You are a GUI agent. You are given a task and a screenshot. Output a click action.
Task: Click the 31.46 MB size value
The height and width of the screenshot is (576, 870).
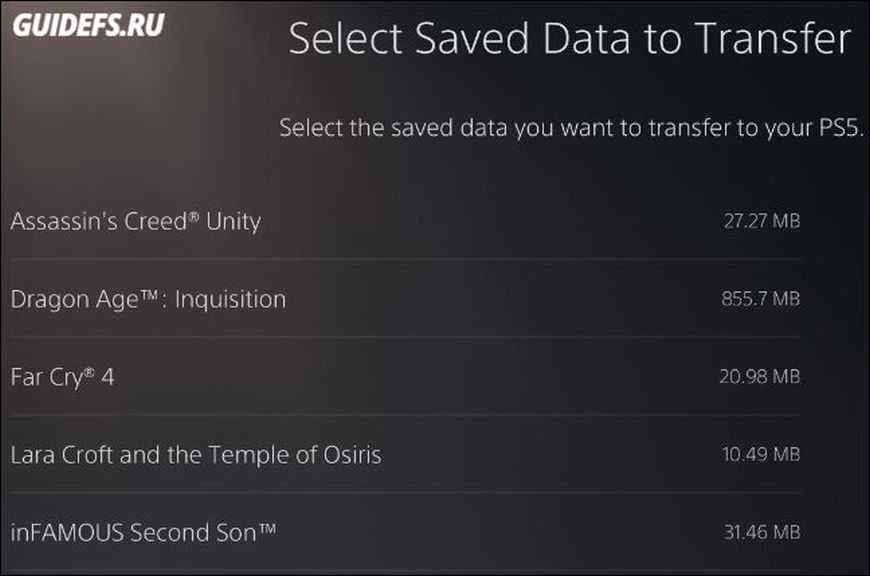point(760,533)
